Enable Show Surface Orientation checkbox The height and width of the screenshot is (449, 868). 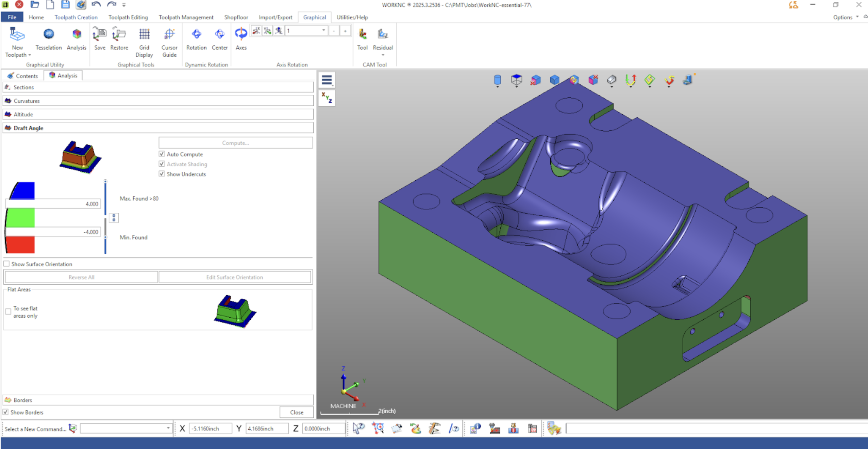pos(7,264)
